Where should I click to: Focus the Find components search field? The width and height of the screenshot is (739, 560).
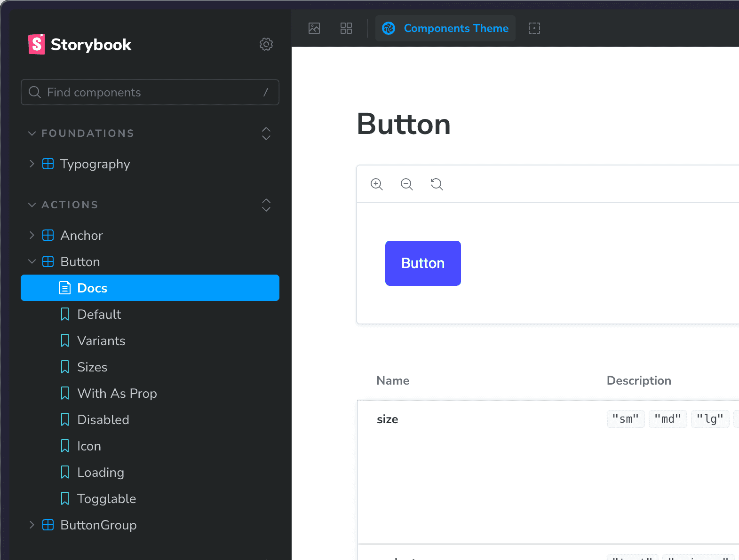pyautogui.click(x=151, y=92)
